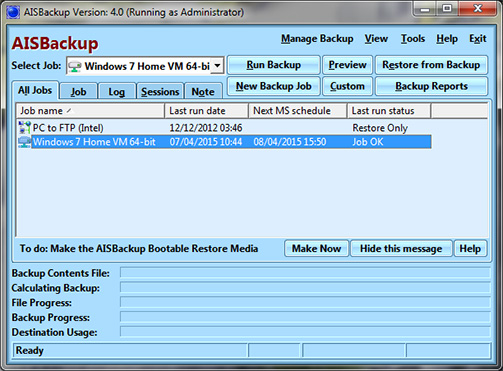Sort by Last run status column header
The width and height of the screenshot is (503, 371).
point(389,111)
